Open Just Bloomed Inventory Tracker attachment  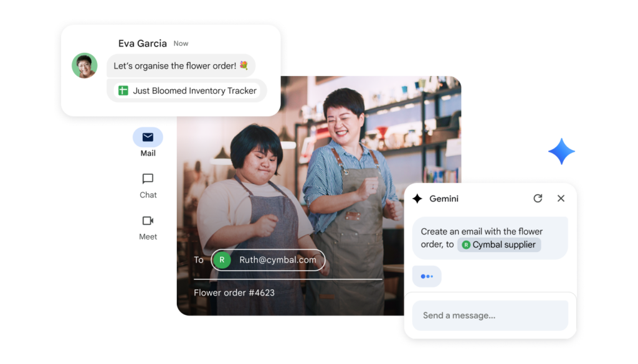[187, 91]
